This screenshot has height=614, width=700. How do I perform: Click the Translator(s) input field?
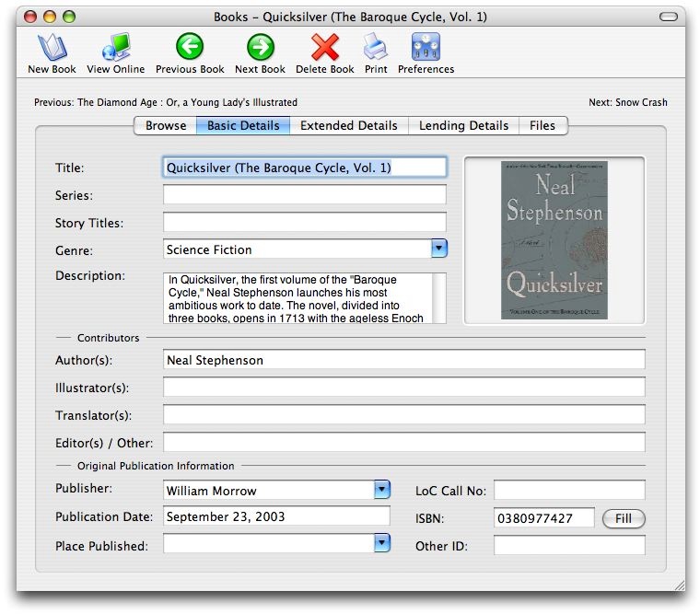pos(404,414)
